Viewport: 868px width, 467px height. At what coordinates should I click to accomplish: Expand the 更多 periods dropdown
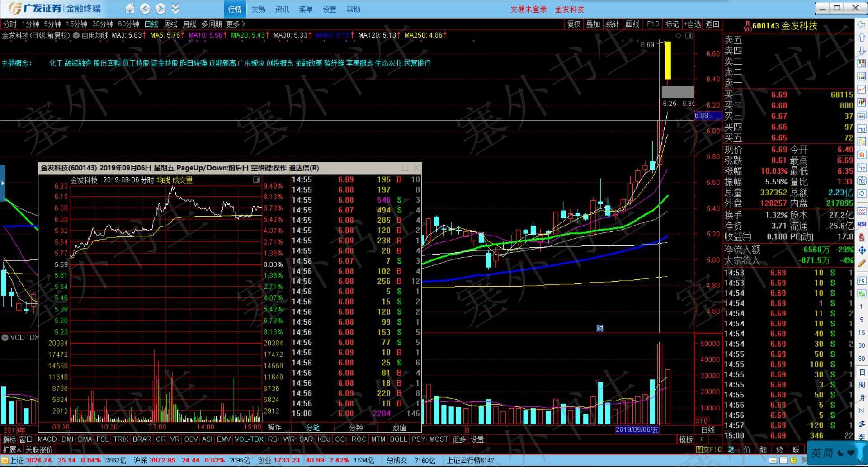click(x=236, y=24)
